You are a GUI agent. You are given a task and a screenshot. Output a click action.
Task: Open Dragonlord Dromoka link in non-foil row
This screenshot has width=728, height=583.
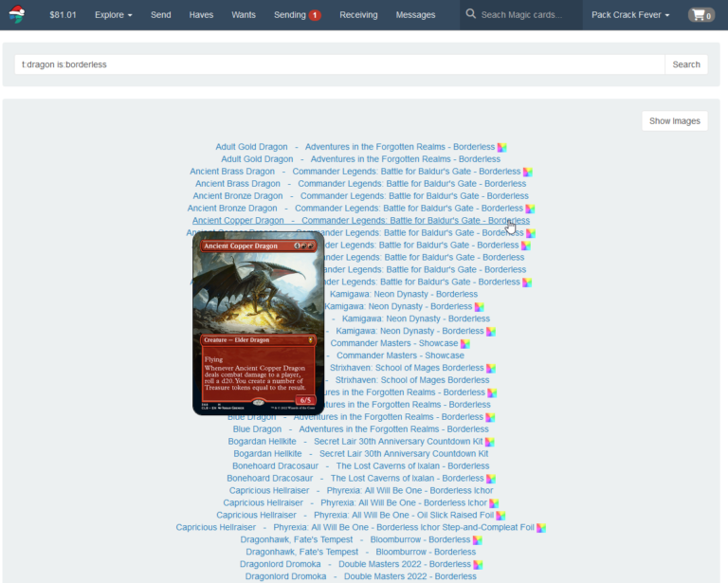click(x=285, y=576)
